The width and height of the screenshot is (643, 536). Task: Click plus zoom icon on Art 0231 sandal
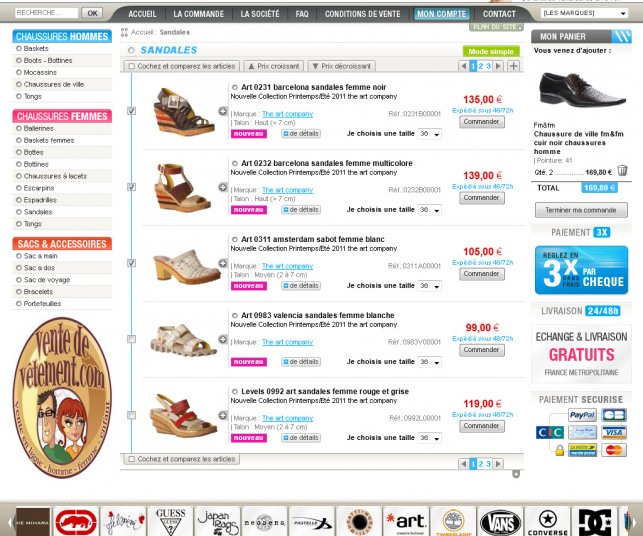(223, 111)
